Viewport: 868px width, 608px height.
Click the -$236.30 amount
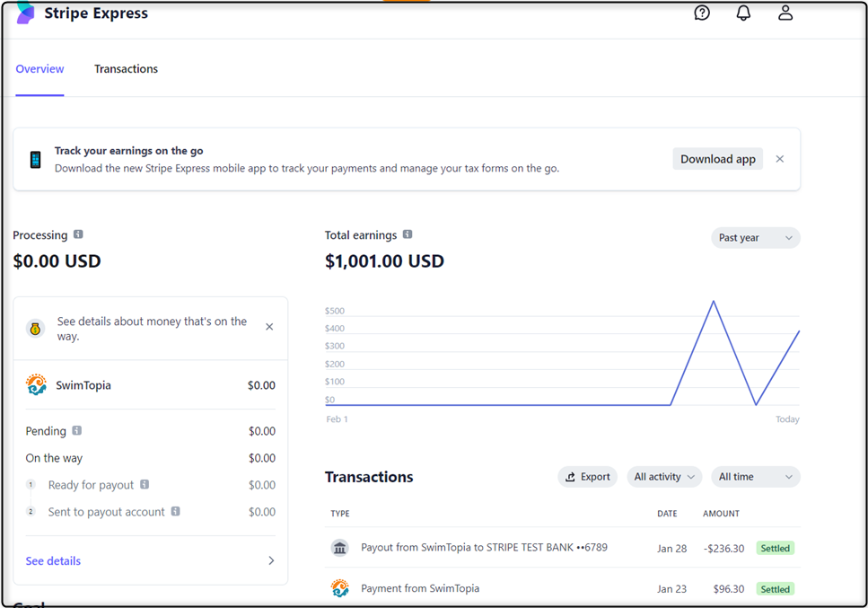(x=724, y=548)
